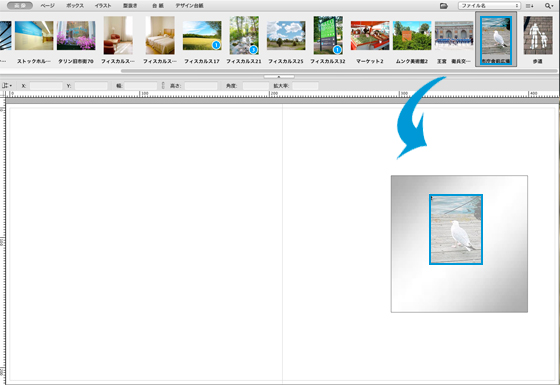Click the usage badge on フィスカルス17 thumbnail
The height and width of the screenshot is (385, 560).
pyautogui.click(x=216, y=45)
